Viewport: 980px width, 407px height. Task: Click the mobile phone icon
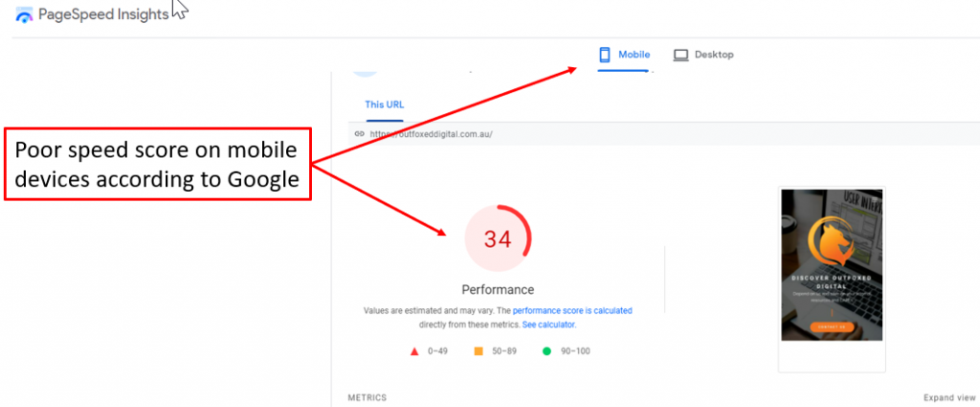(605, 55)
